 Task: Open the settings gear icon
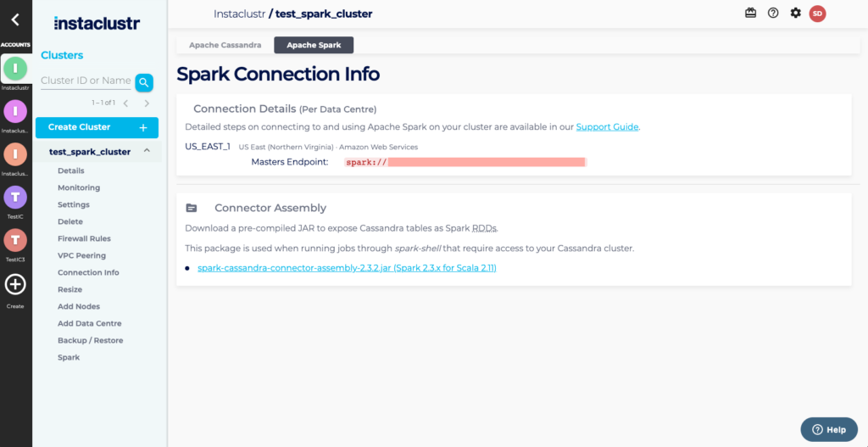(795, 13)
